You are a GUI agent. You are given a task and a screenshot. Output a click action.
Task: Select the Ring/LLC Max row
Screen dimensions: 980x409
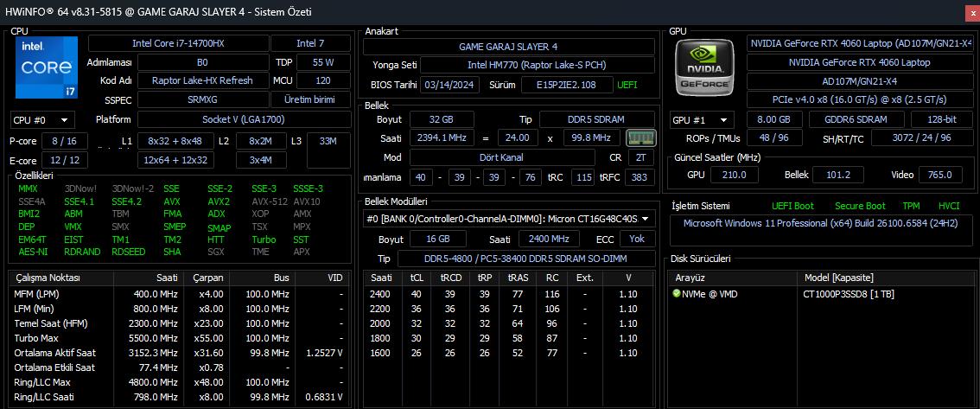pos(178,382)
